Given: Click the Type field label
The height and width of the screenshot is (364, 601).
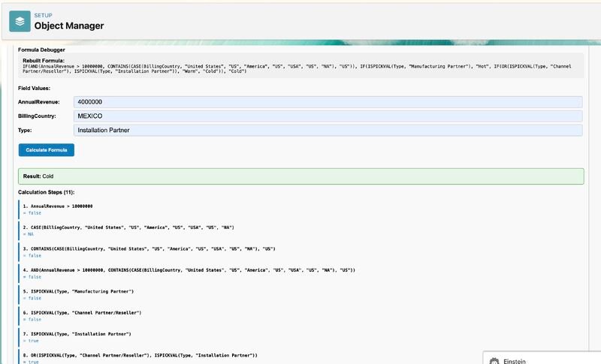Looking at the screenshot, I should coord(25,130).
